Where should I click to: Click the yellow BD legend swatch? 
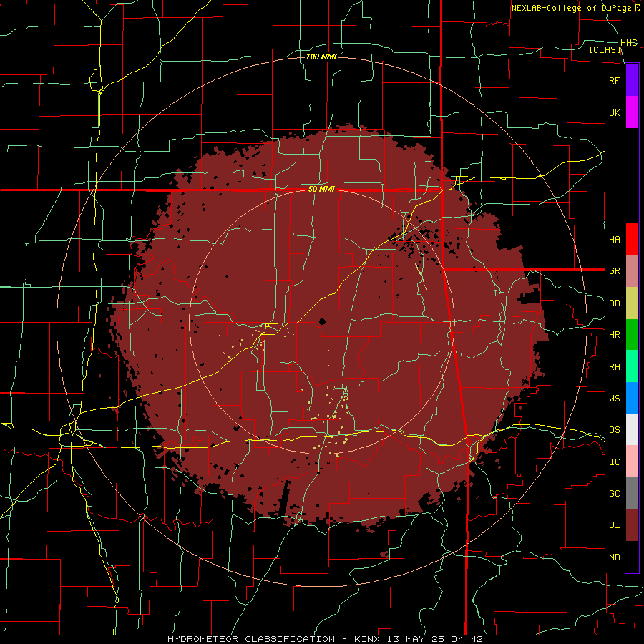tap(632, 303)
